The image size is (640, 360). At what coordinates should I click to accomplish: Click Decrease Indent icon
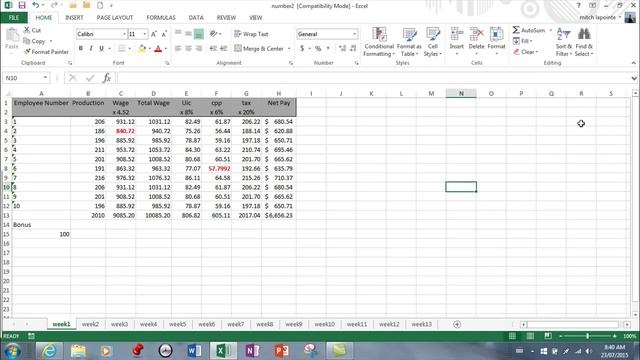pyautogui.click(x=213, y=49)
